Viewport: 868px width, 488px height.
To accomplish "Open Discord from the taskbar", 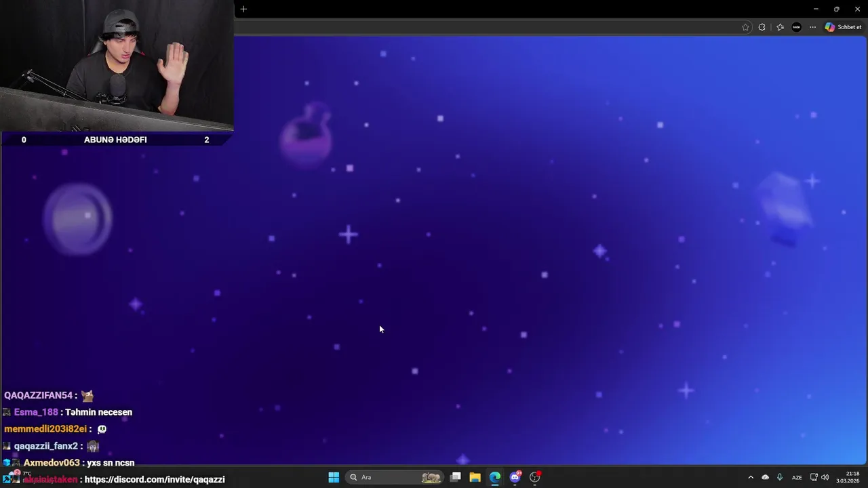I will (x=515, y=477).
